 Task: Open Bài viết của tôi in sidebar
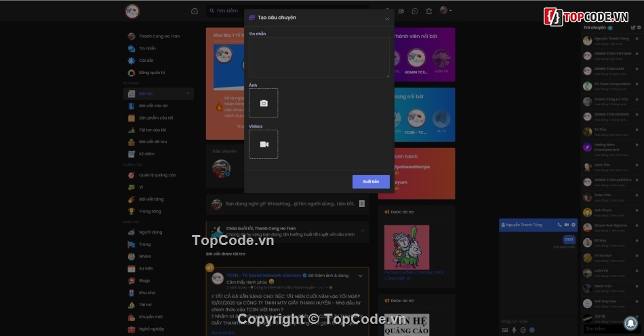pos(153,106)
